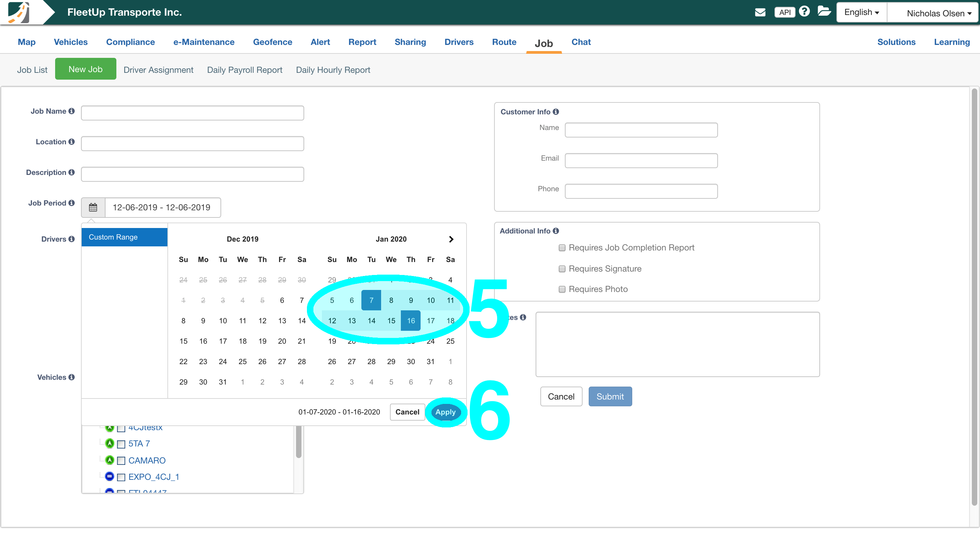
Task: Click the blue status icon for EXPO_4CJ_1
Action: tap(110, 476)
